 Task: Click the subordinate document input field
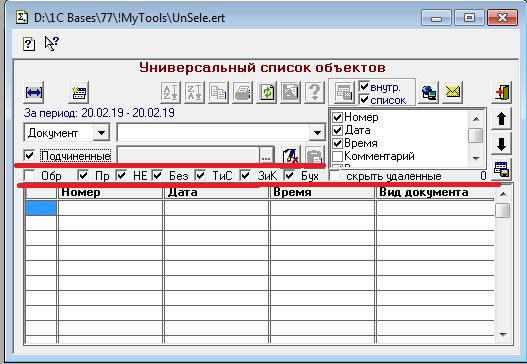tap(188, 156)
